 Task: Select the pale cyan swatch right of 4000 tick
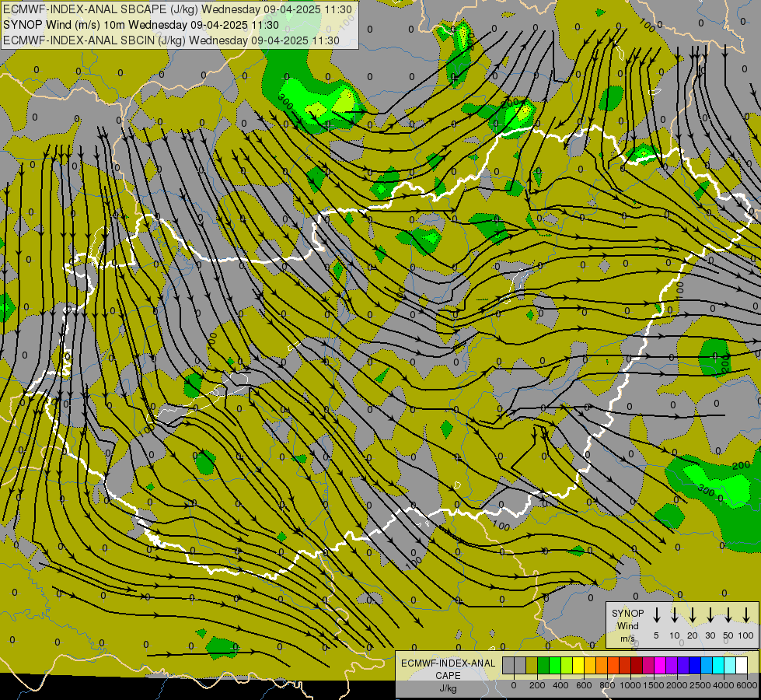click(731, 666)
